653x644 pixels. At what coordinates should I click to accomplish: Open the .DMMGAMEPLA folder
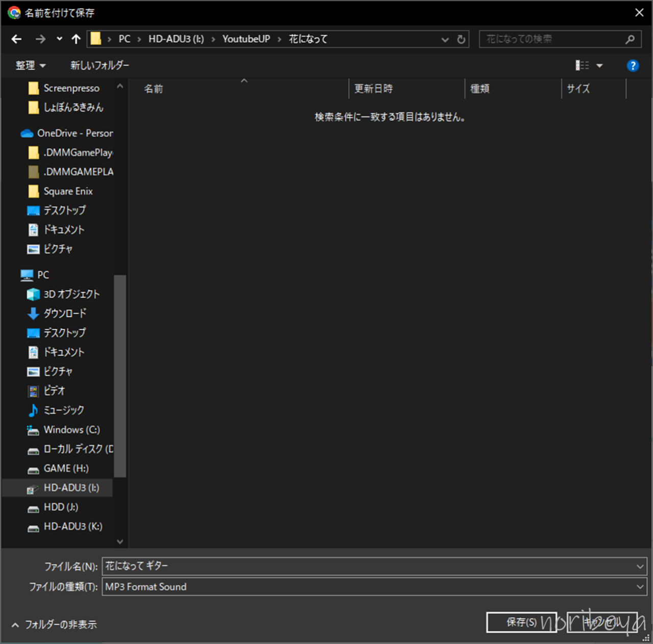click(x=70, y=172)
